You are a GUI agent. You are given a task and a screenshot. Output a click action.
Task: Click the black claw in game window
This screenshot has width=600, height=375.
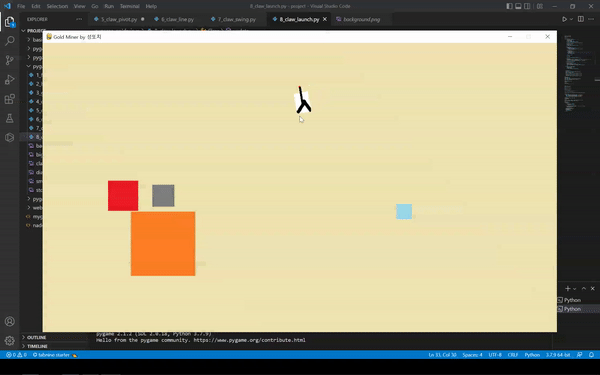[303, 100]
